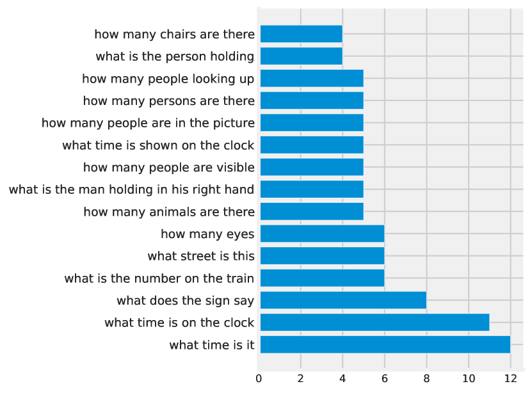The width and height of the screenshot is (532, 393).
Task: Select the 'how many chairs are there' bar
Action: click(x=301, y=34)
